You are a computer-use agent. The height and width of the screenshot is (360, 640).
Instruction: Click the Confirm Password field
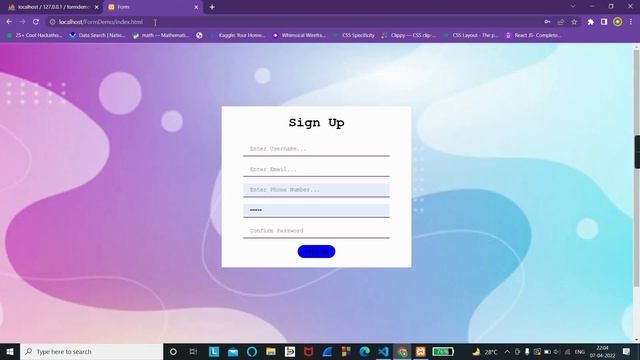click(x=316, y=231)
